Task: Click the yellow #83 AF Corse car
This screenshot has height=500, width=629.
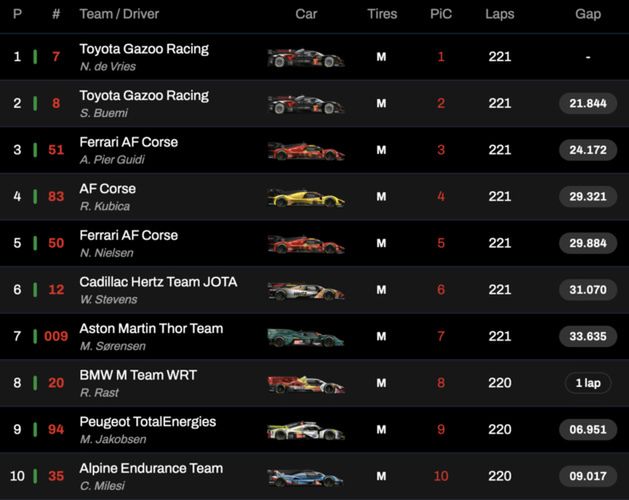Action: (305, 198)
